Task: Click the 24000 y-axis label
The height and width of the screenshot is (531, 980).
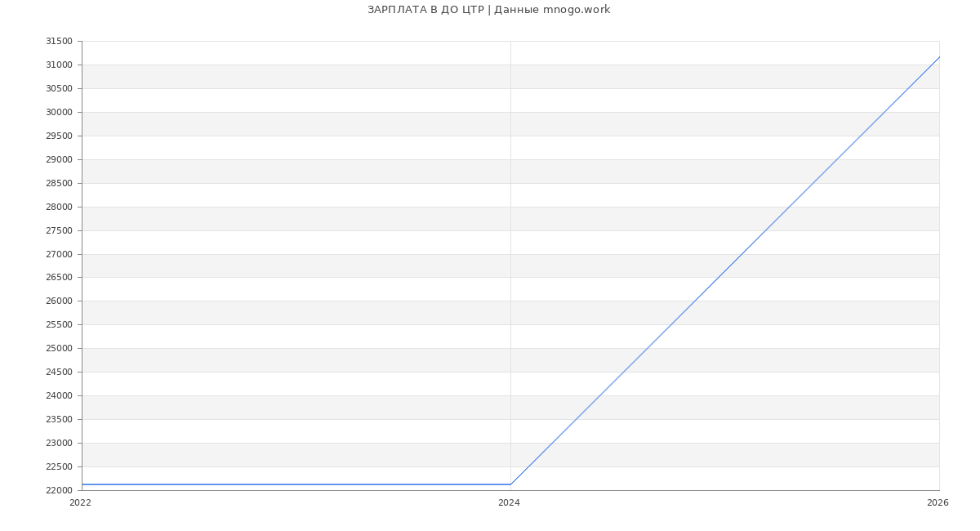Action: tap(59, 396)
